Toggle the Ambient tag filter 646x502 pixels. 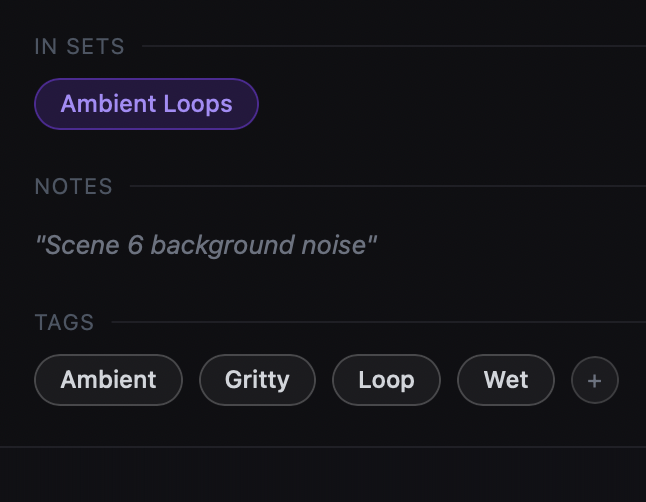[x=108, y=380]
